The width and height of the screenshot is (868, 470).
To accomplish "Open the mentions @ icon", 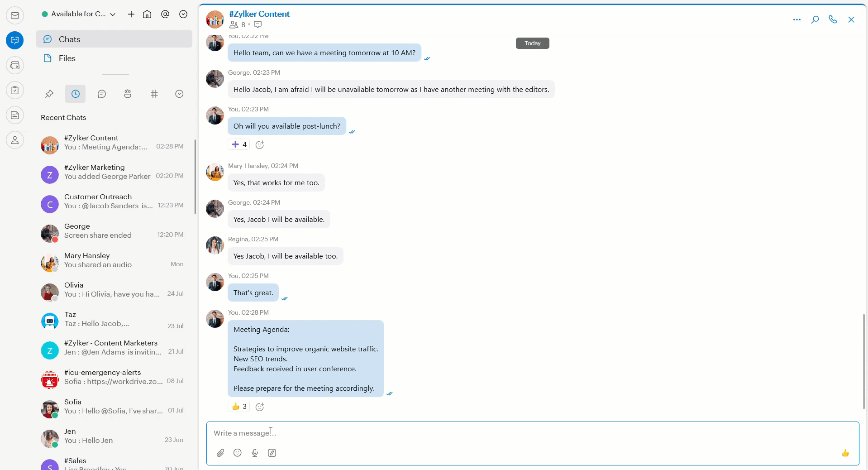I will (165, 14).
